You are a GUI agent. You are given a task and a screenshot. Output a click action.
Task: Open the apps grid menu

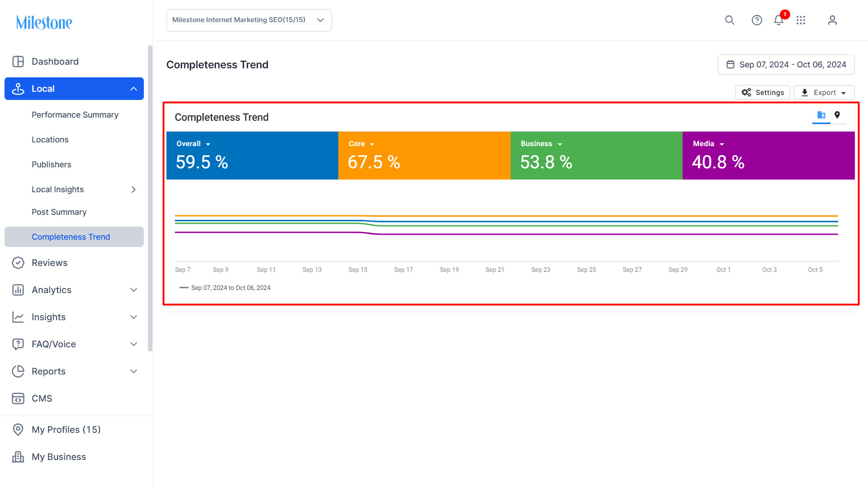pos(801,20)
